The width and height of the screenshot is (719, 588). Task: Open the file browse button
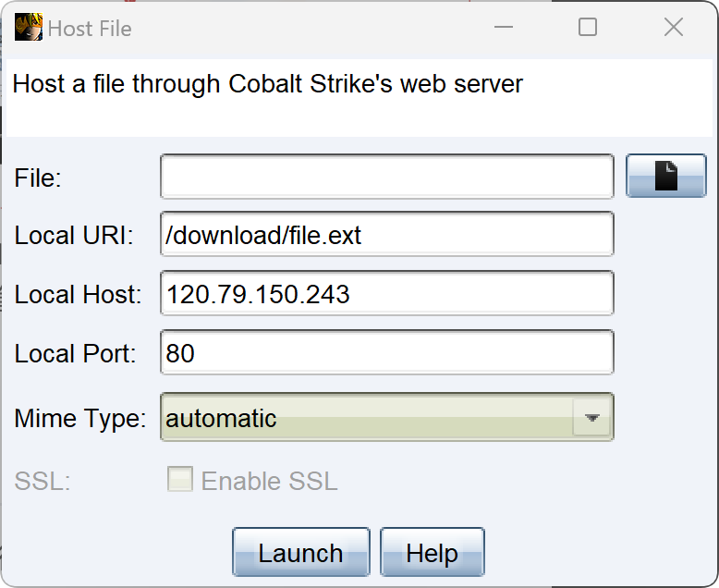point(665,177)
